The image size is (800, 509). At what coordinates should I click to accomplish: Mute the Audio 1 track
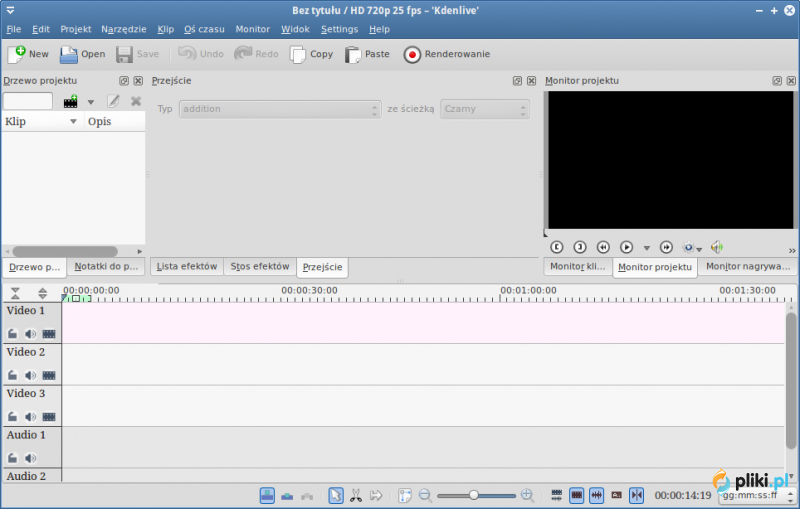(x=31, y=457)
